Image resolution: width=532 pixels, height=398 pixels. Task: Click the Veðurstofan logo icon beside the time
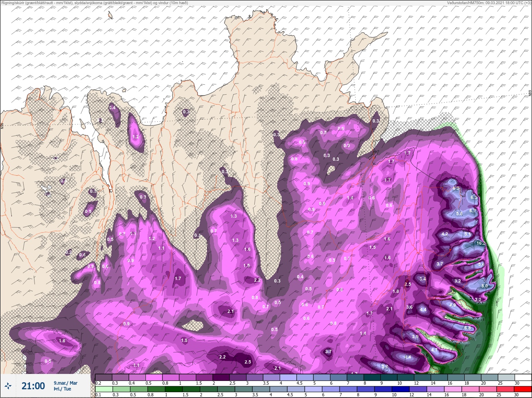(x=8, y=386)
